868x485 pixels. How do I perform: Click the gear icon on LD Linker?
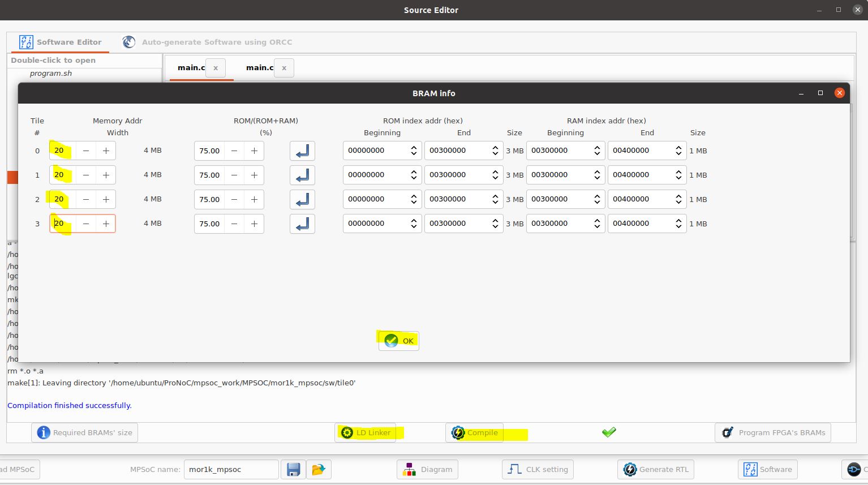347,432
